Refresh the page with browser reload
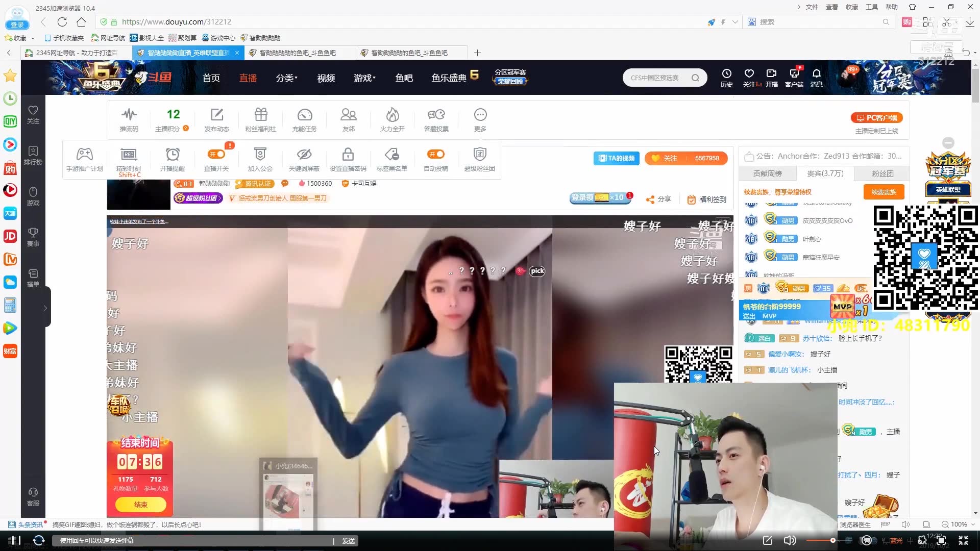The image size is (980, 551). click(62, 22)
